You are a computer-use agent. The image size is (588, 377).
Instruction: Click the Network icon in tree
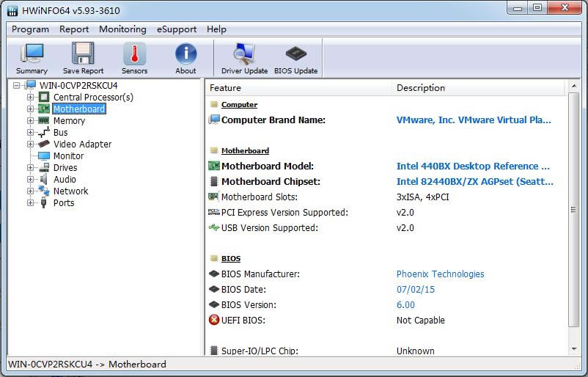pos(44,191)
